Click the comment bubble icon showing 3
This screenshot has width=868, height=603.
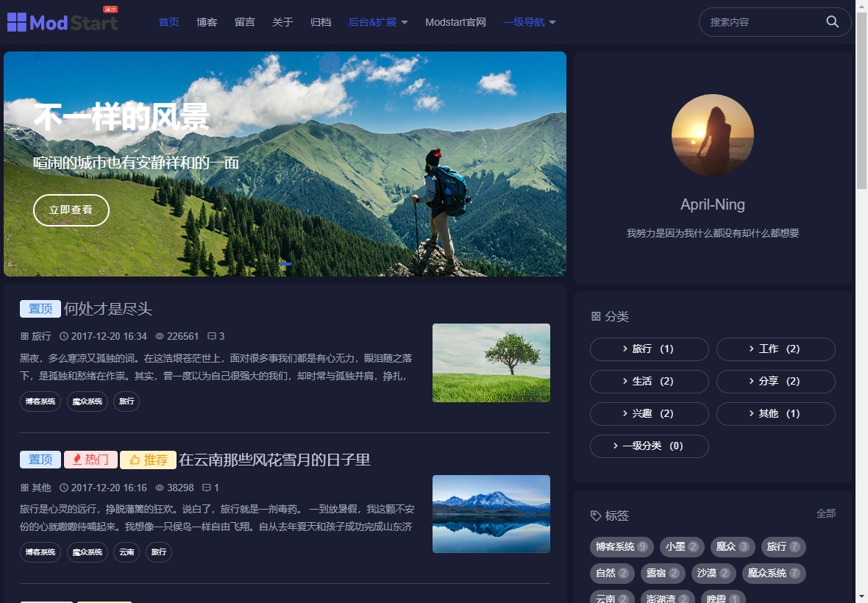pos(210,336)
